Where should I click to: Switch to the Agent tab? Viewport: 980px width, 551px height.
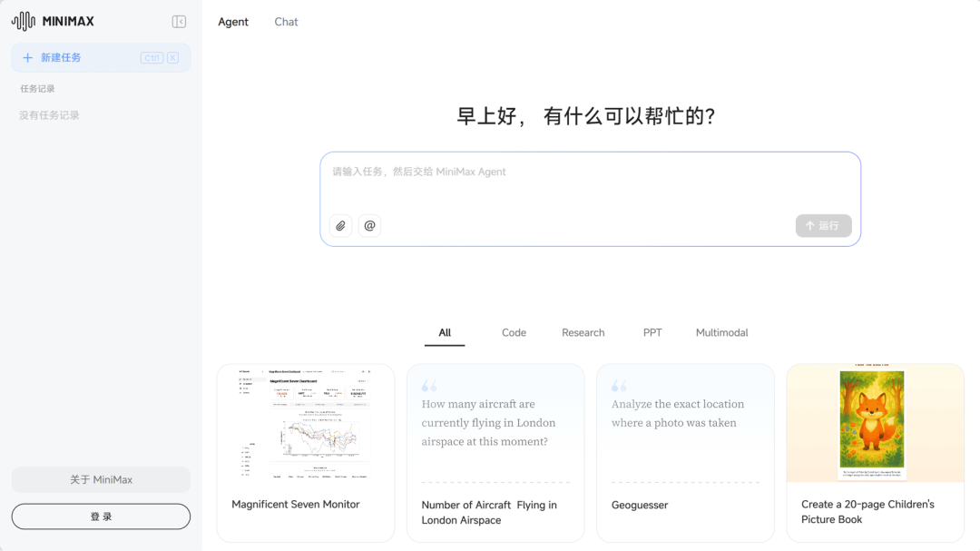pos(233,22)
